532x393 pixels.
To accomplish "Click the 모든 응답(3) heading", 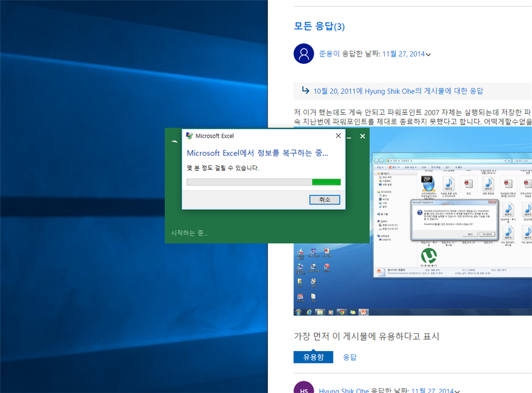I will [320, 26].
